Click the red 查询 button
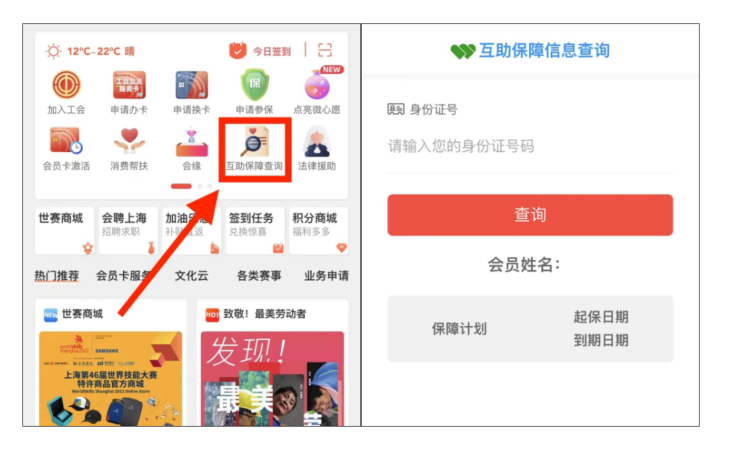730x449 pixels. [x=530, y=215]
